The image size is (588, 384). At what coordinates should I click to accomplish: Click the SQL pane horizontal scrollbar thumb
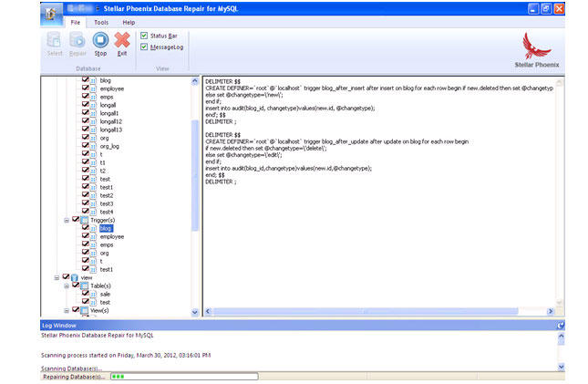pos(366,311)
